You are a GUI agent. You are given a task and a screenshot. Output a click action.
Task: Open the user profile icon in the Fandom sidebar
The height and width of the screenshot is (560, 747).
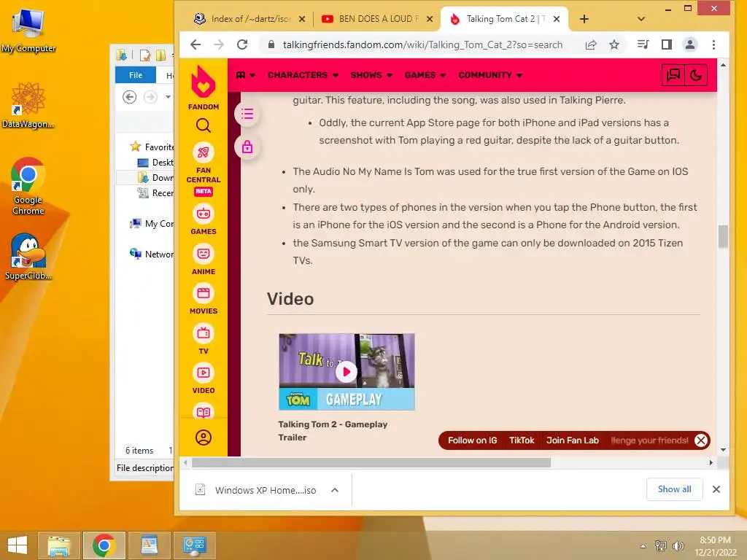click(x=204, y=437)
